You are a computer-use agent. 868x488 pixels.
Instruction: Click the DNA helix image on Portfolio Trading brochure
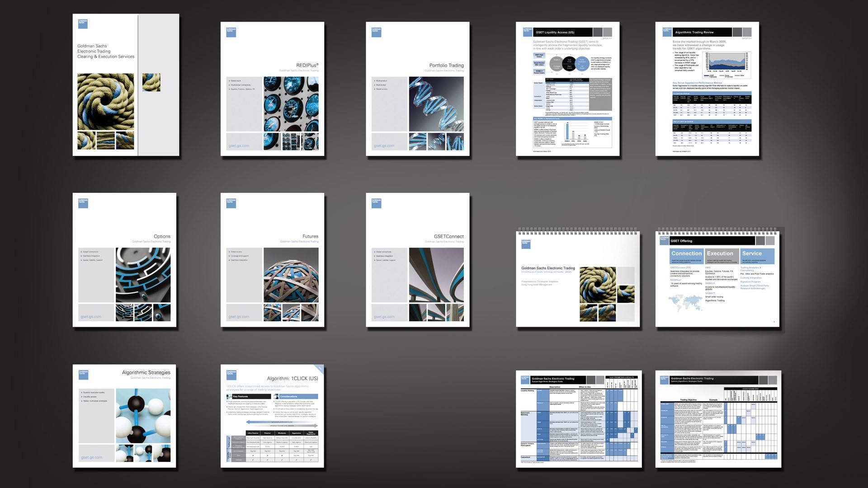(x=436, y=104)
